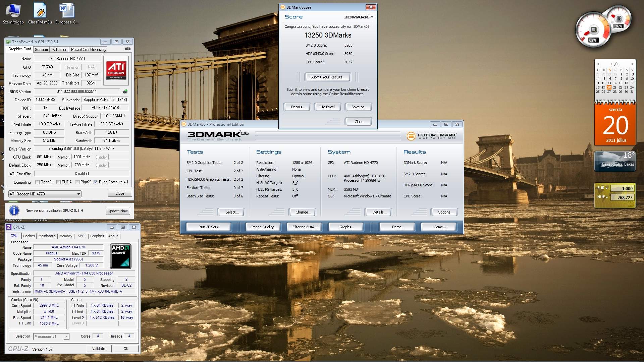Switch to CPU-Z SPD tab
Viewport: 644px width, 362px height.
(81, 236)
